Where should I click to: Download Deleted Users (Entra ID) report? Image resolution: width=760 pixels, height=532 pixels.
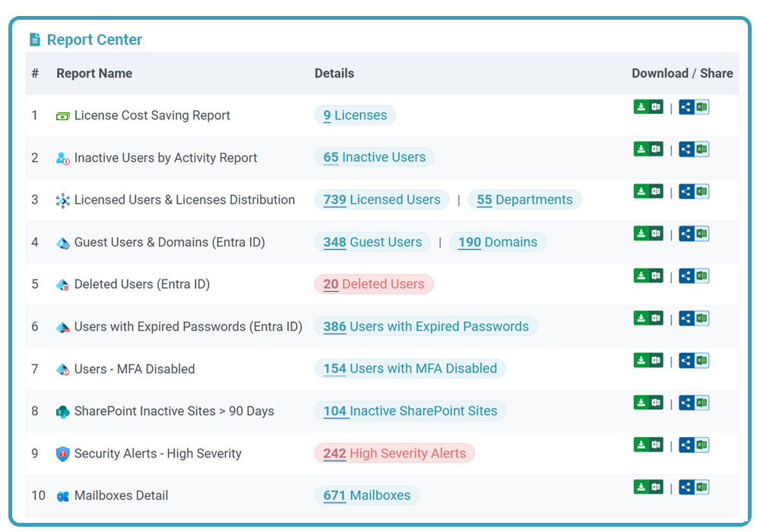click(x=648, y=276)
